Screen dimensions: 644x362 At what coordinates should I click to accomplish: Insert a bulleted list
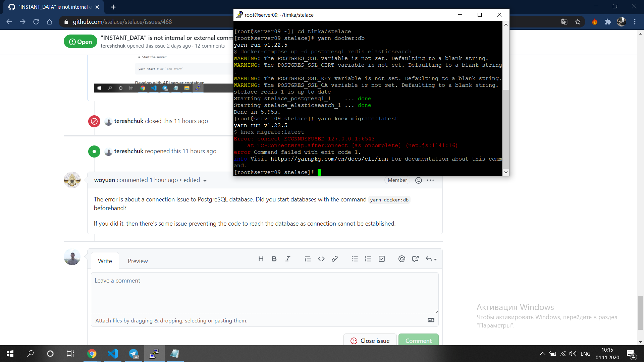point(355,259)
